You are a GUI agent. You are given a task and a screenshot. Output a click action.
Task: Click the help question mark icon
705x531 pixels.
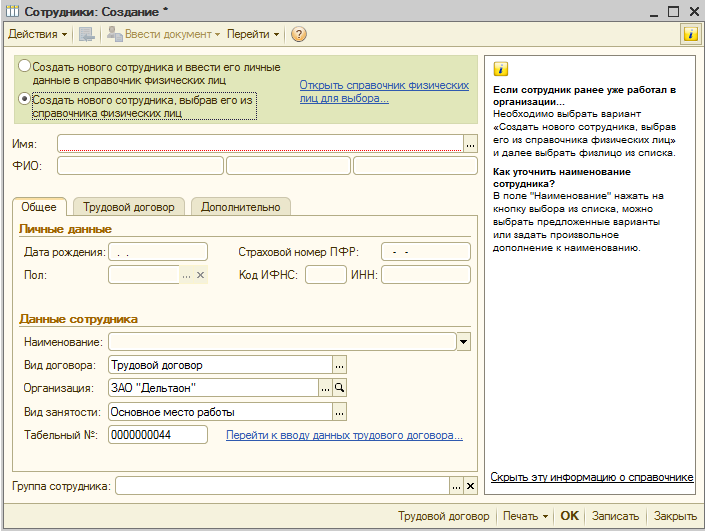click(299, 34)
